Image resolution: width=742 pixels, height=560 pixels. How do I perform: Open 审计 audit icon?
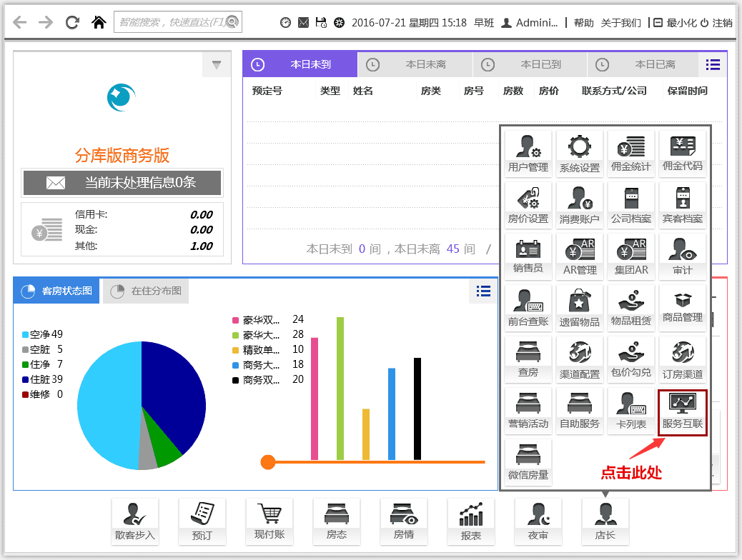point(683,257)
